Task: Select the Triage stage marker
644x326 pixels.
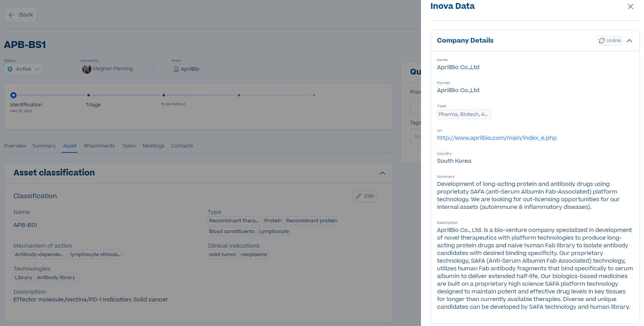Action: click(x=89, y=95)
